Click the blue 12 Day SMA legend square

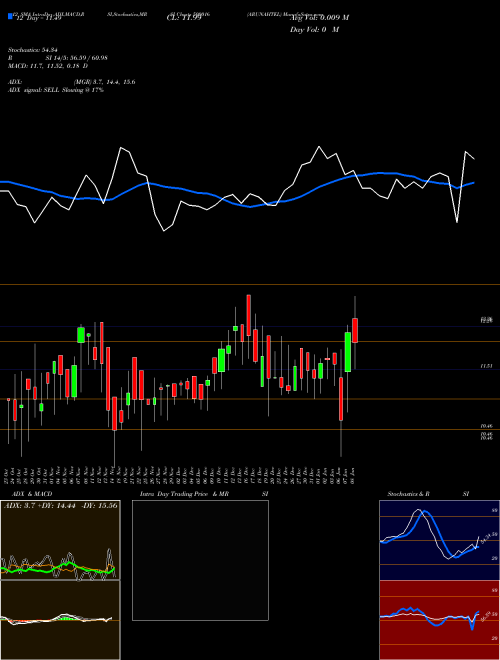tap(10, 17)
